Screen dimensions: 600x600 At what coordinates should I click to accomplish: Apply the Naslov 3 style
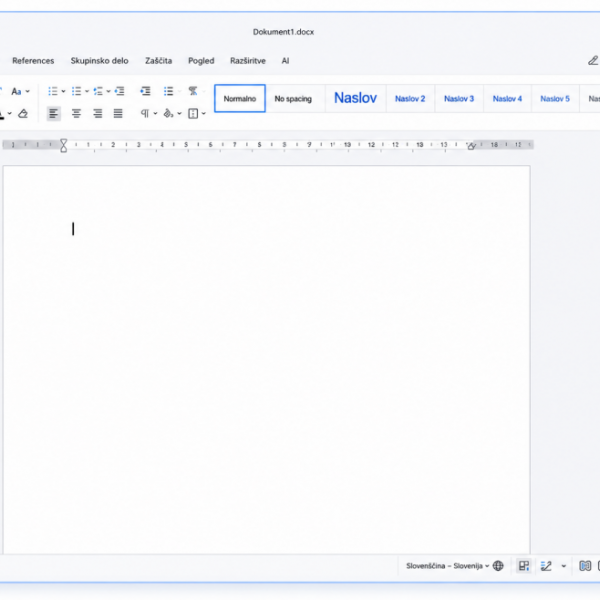[459, 99]
